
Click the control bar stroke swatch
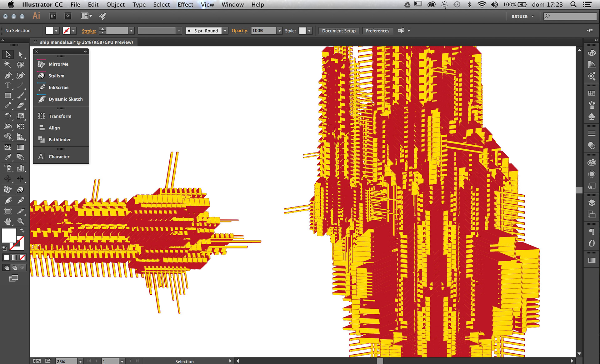(x=66, y=31)
